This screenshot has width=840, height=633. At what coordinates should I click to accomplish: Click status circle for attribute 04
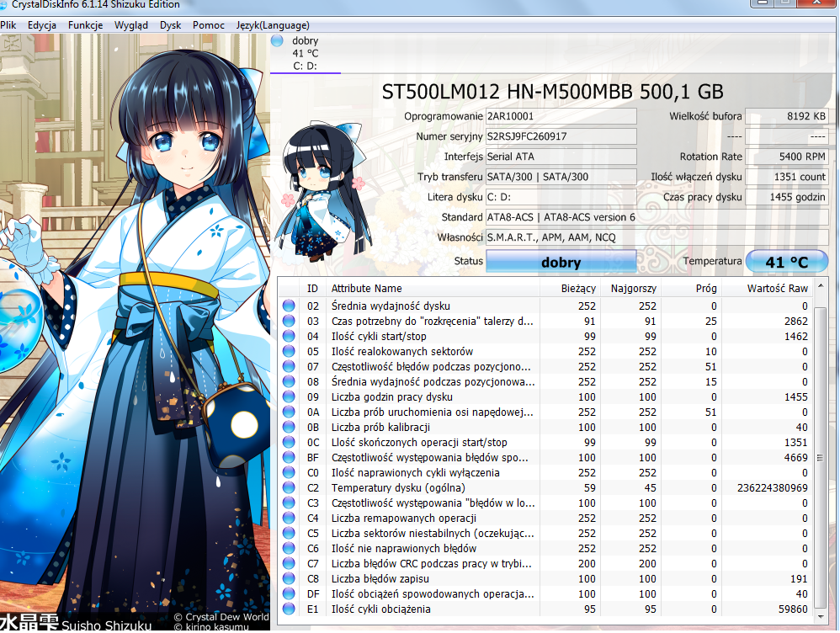tap(289, 336)
